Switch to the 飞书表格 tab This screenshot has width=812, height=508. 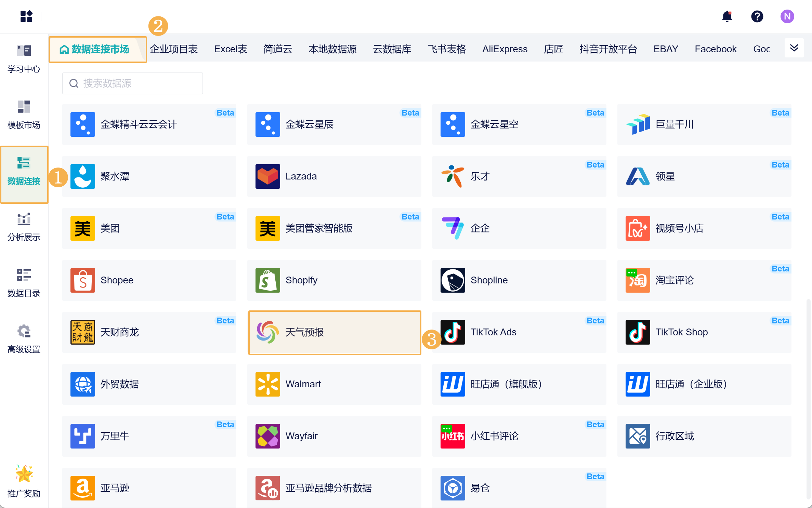pos(446,49)
